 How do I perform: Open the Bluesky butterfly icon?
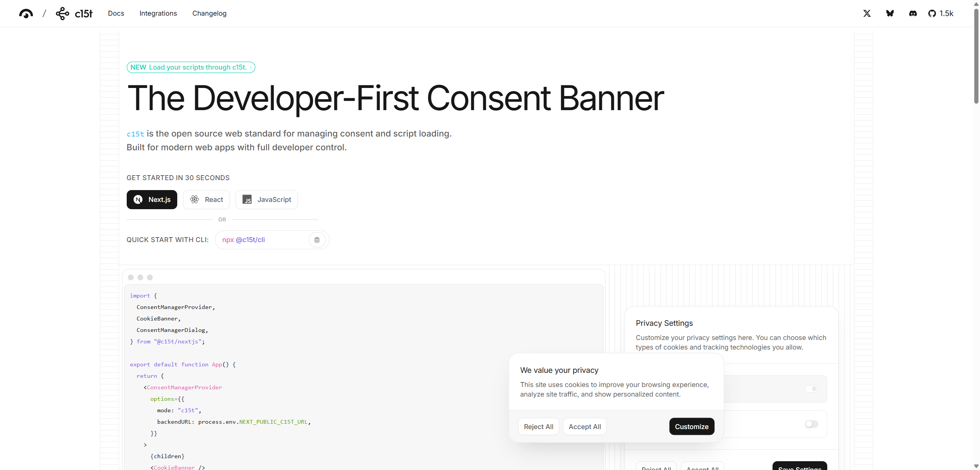click(x=890, y=13)
